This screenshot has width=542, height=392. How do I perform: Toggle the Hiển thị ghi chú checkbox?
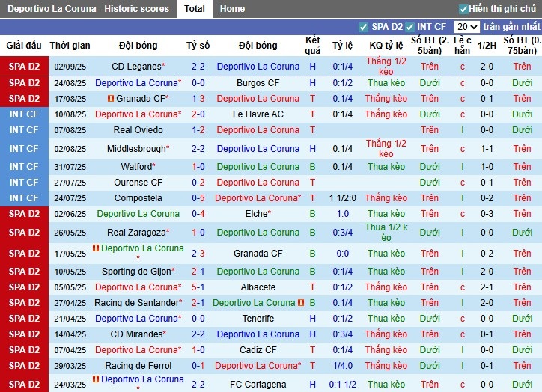pos(463,9)
